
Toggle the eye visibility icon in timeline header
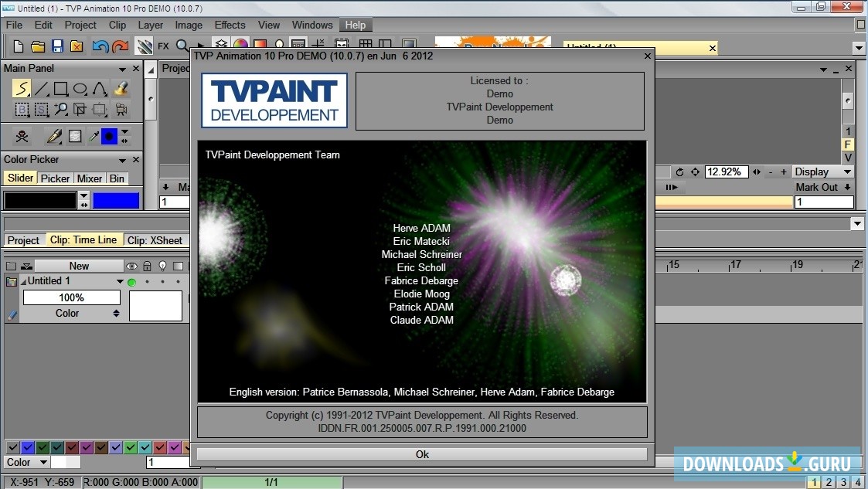click(132, 265)
